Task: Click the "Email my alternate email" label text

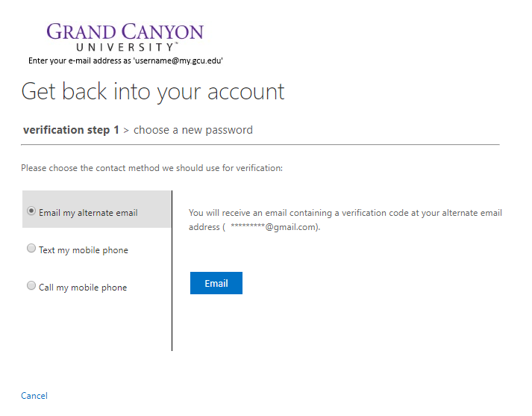Action: [x=88, y=213]
